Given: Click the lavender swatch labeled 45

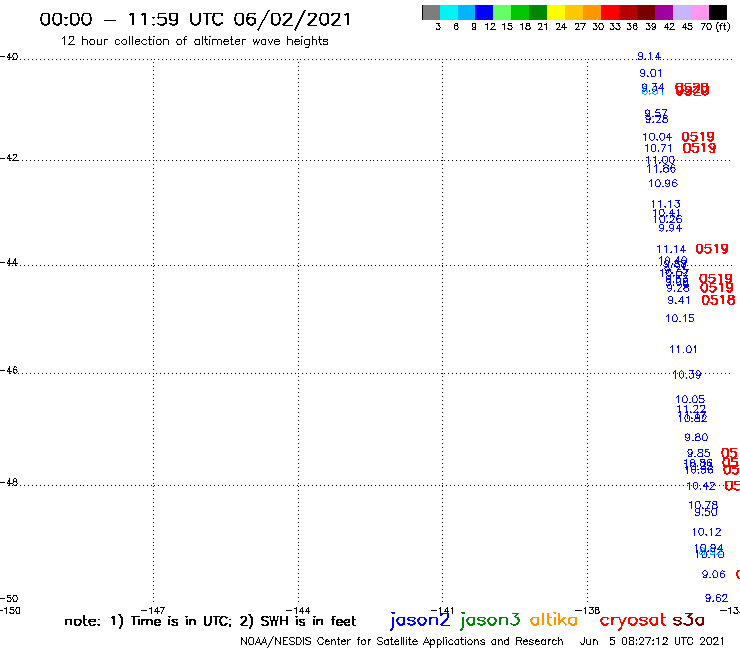Looking at the screenshot, I should [x=681, y=12].
